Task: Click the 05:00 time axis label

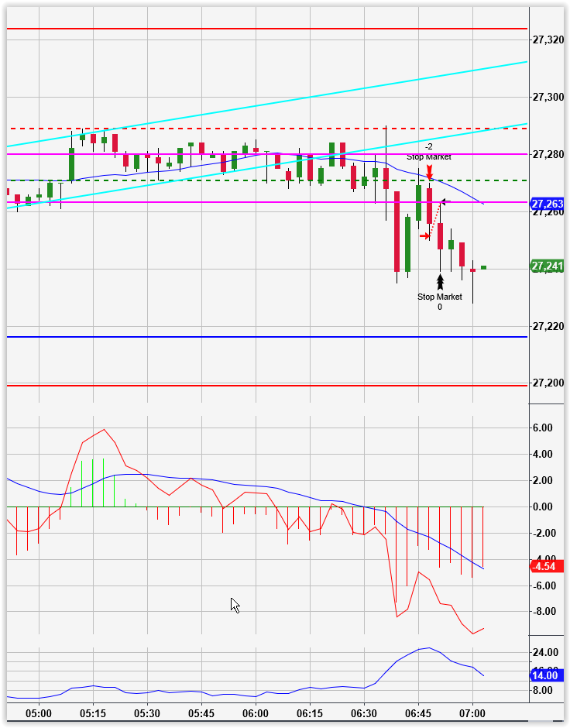Action: tap(39, 713)
